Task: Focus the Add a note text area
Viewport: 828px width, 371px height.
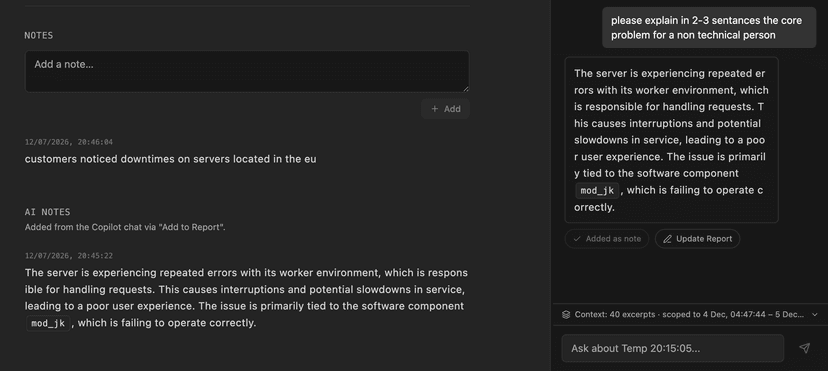Action: coord(247,72)
